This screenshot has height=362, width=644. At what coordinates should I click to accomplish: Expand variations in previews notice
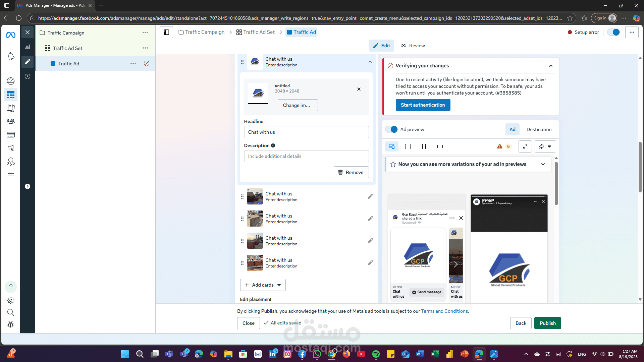point(543,164)
